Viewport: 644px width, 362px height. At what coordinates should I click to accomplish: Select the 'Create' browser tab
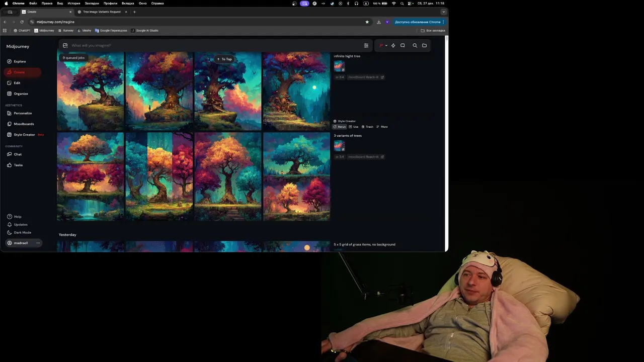point(46,12)
